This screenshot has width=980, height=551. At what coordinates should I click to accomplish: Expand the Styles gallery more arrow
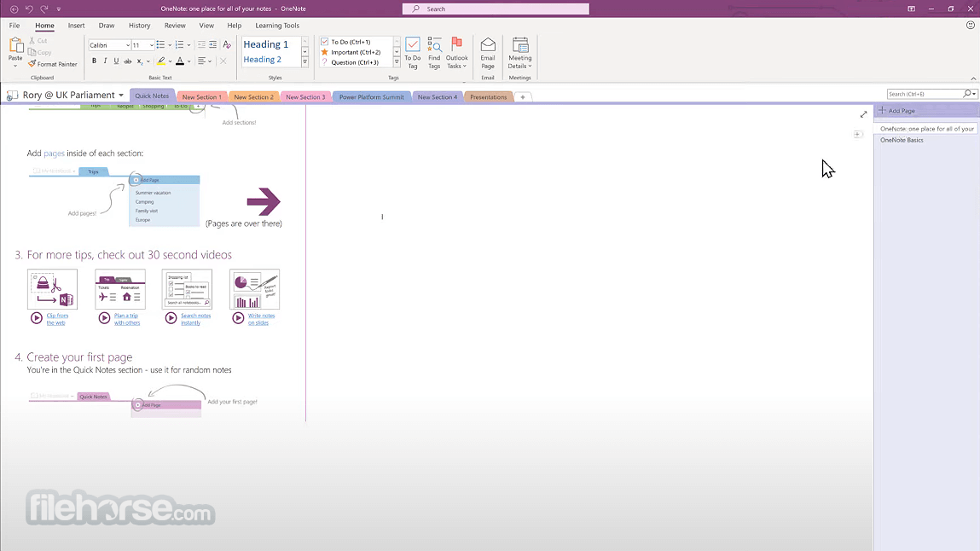pyautogui.click(x=305, y=62)
